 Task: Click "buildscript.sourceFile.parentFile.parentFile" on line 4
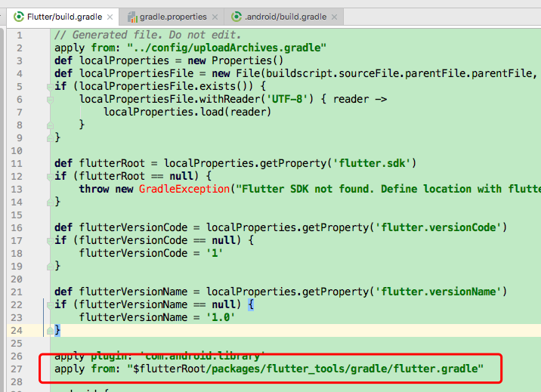point(399,73)
